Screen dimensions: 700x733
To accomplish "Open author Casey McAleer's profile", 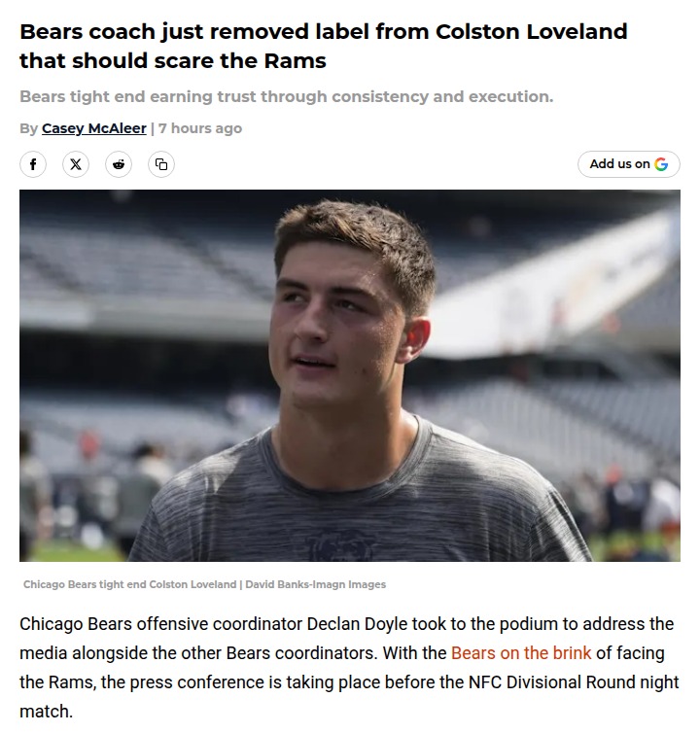I will click(94, 128).
